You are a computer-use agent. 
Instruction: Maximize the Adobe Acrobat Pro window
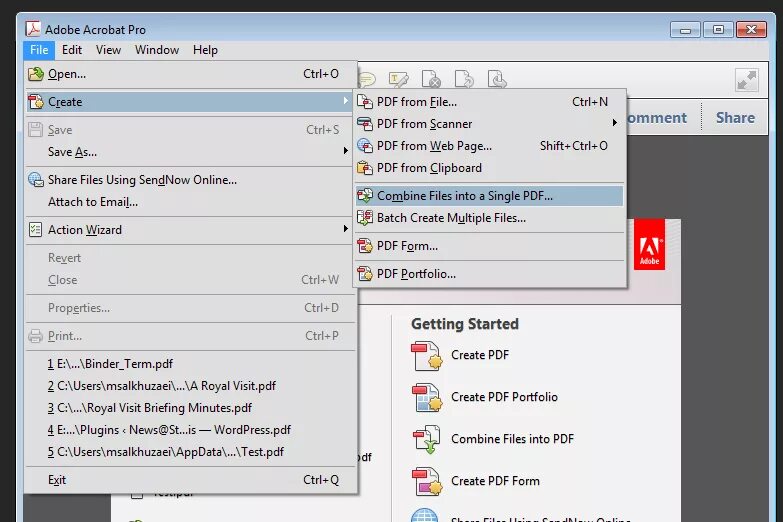[718, 30]
